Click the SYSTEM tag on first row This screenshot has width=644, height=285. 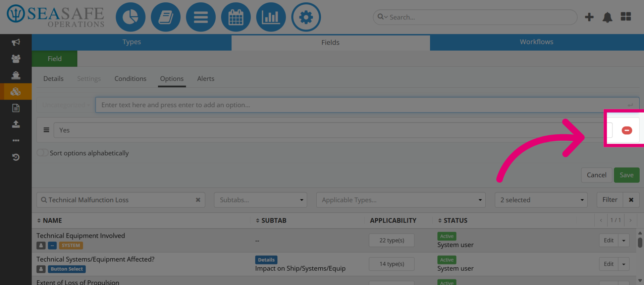pyautogui.click(x=71, y=245)
